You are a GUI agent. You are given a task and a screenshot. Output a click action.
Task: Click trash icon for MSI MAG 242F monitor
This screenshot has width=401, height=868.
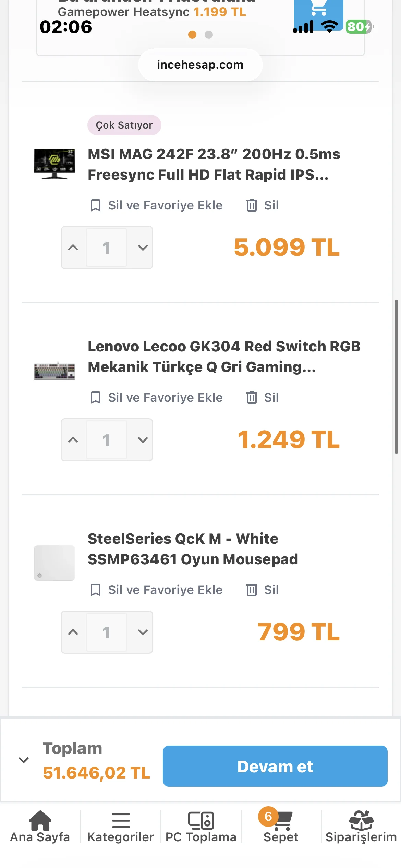tap(252, 205)
